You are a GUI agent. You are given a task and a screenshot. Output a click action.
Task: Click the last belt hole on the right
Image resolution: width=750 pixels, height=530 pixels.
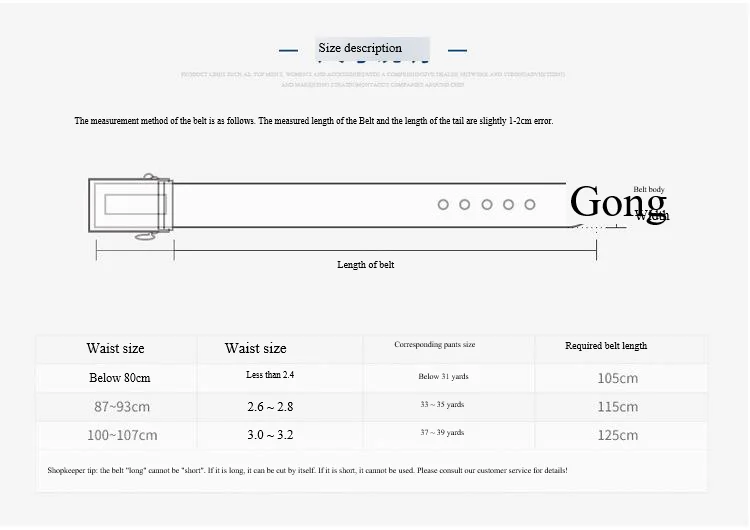click(x=529, y=205)
